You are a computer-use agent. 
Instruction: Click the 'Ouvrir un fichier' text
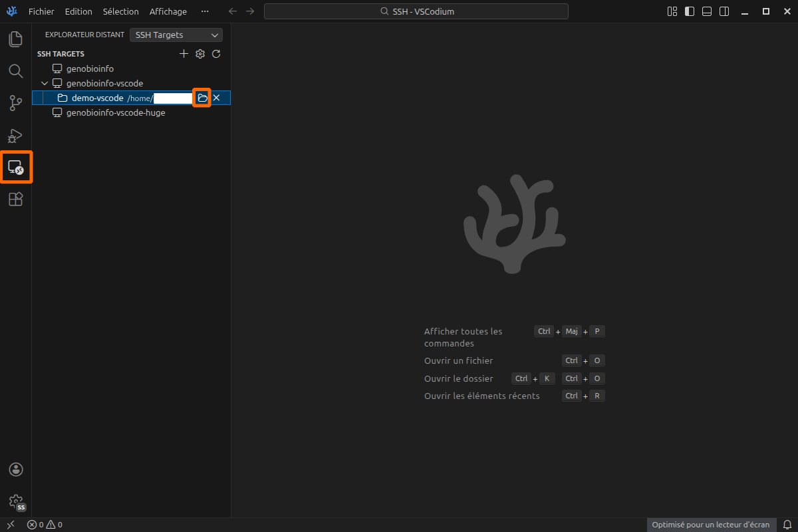pos(459,360)
